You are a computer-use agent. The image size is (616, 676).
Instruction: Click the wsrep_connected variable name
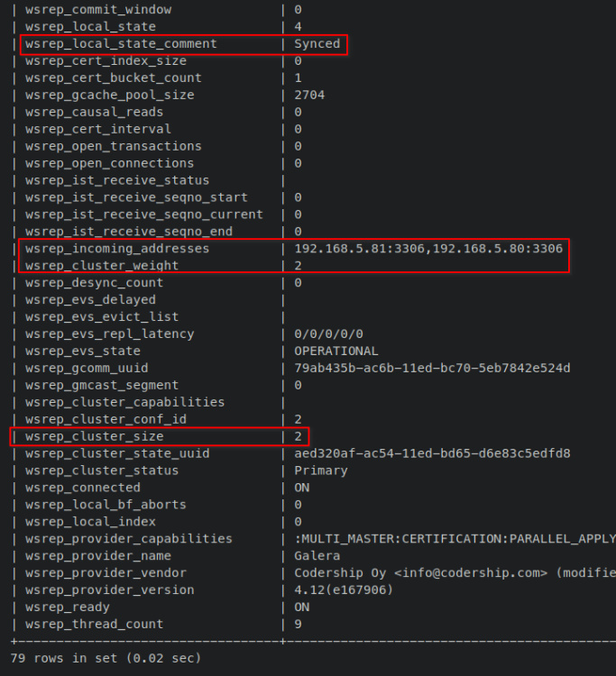tap(83, 488)
